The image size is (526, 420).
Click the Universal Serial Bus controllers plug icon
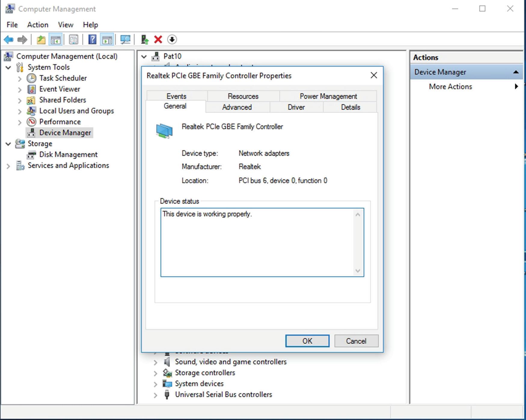click(167, 394)
